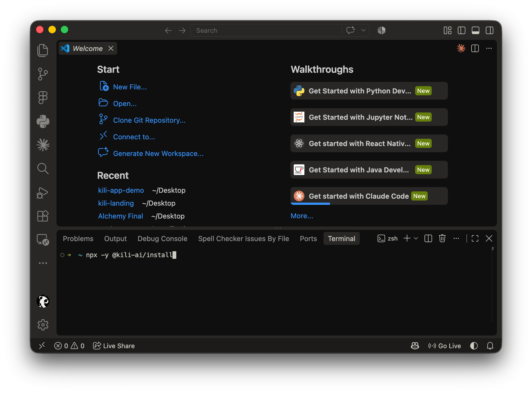Screen dimensions: 532x393
Task: Open the Source Control view
Action: (43, 74)
